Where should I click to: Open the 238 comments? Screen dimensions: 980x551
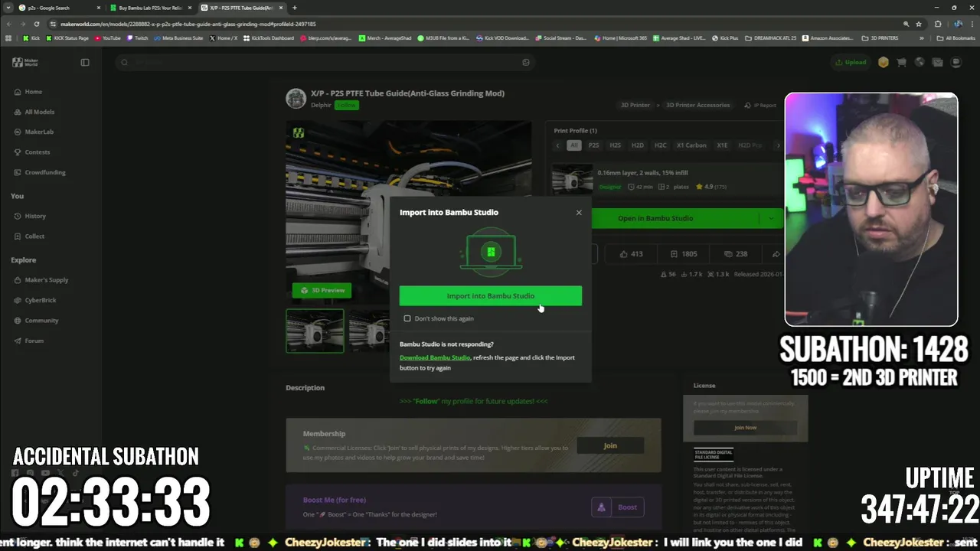pyautogui.click(x=735, y=254)
